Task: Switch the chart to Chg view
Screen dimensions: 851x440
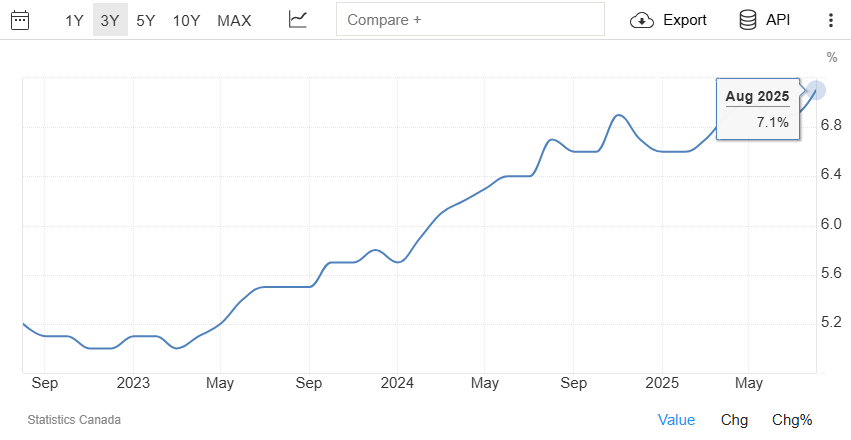Action: click(x=734, y=420)
